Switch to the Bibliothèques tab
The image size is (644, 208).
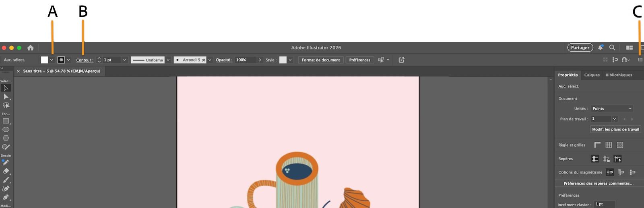619,75
